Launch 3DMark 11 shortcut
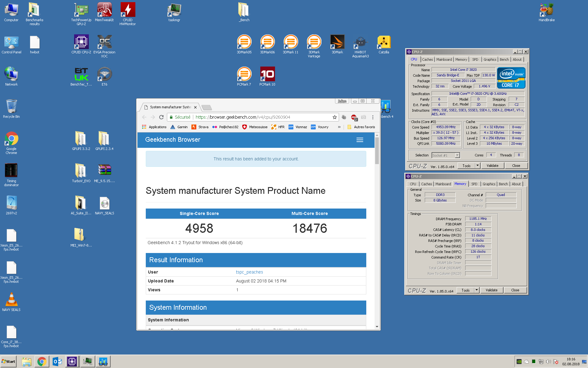This screenshot has height=368, width=588. pos(291,44)
